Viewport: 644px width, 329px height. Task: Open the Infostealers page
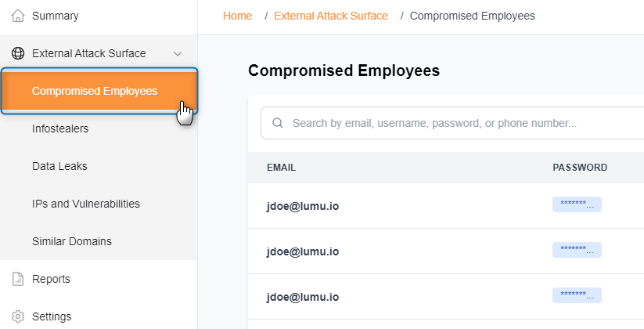click(x=60, y=128)
